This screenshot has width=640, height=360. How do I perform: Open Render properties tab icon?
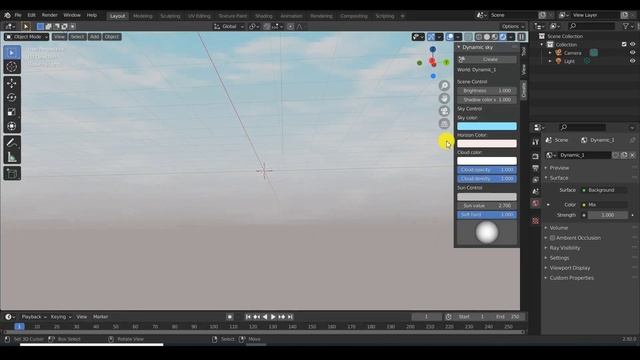click(x=535, y=156)
